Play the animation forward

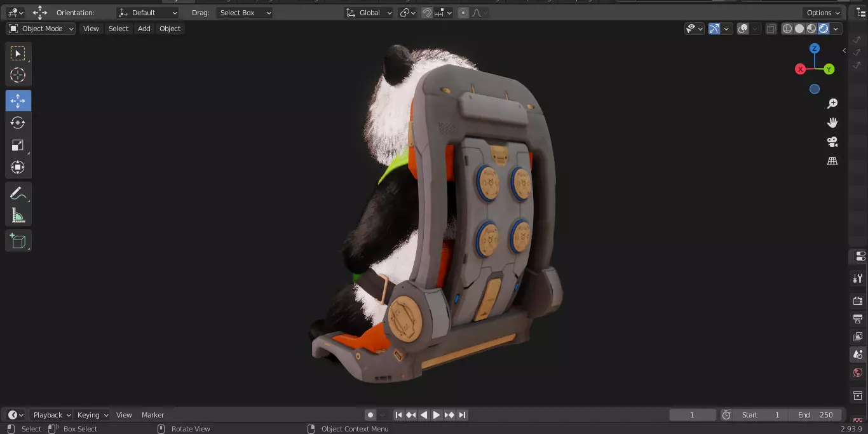click(x=437, y=415)
